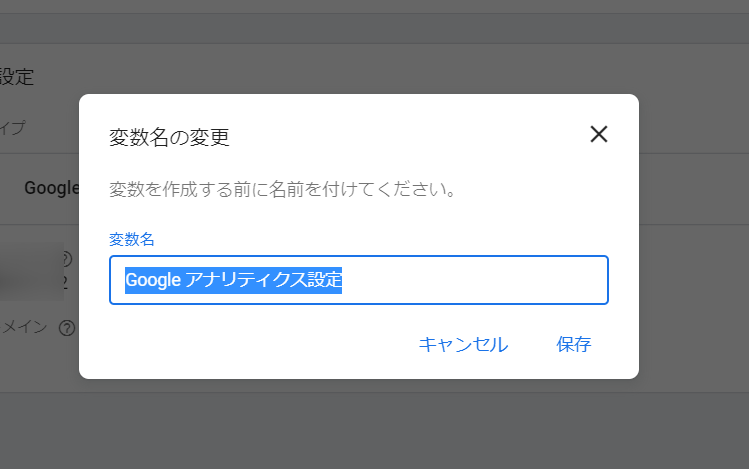
Task: Click the dimmed overlay right of the dialog
Action: click(694, 239)
